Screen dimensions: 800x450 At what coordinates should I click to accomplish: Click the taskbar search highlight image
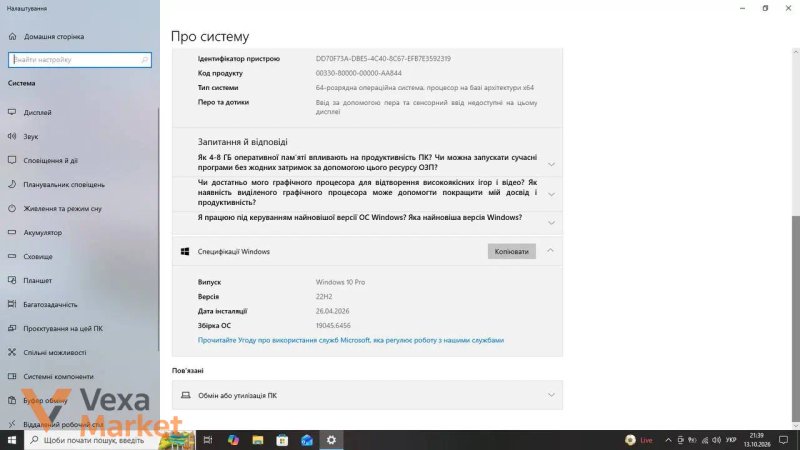click(x=177, y=440)
